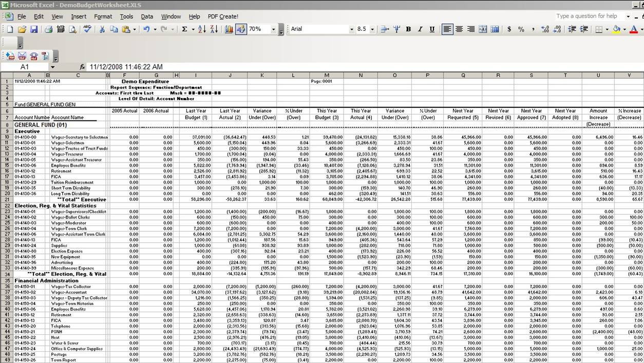Click the yellow fill color bucket
Image resolution: width=644 pixels, height=363 pixels.
click(616, 29)
